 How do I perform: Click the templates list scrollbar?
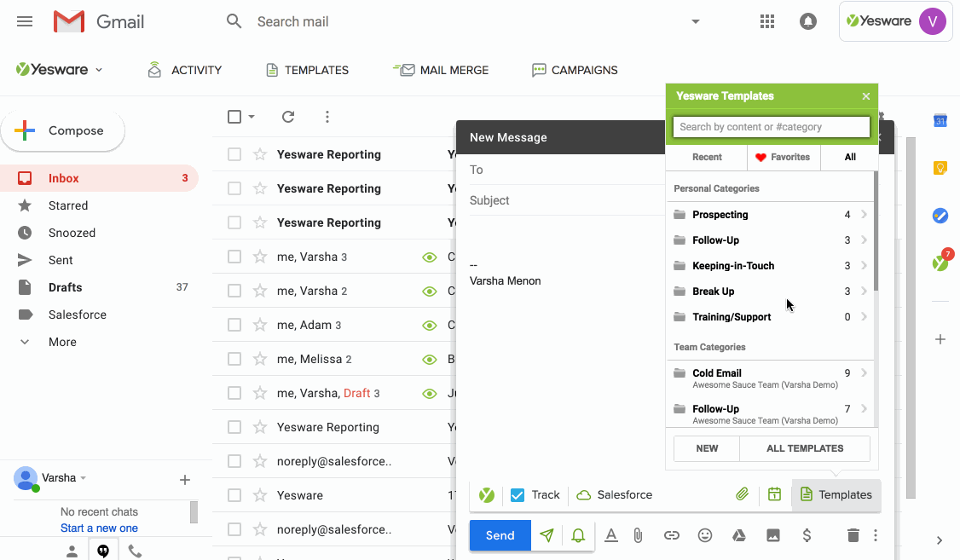[875, 230]
